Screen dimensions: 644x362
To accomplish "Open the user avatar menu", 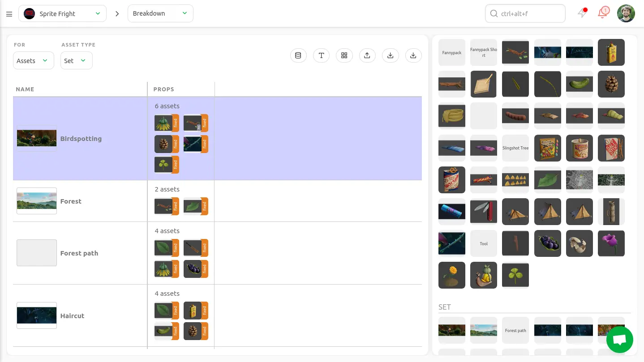I will point(626,13).
